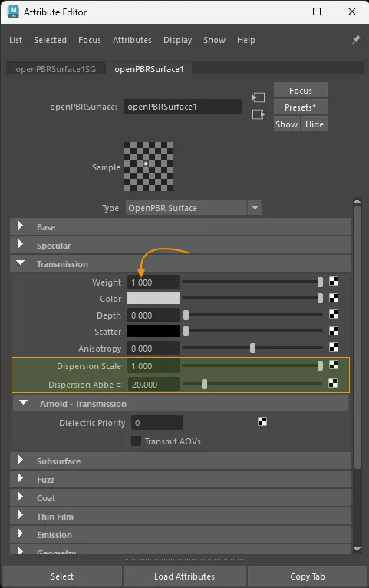The width and height of the screenshot is (369, 588).
Task: Click the Dielectric Priority map checker icon
Action: pos(262,422)
